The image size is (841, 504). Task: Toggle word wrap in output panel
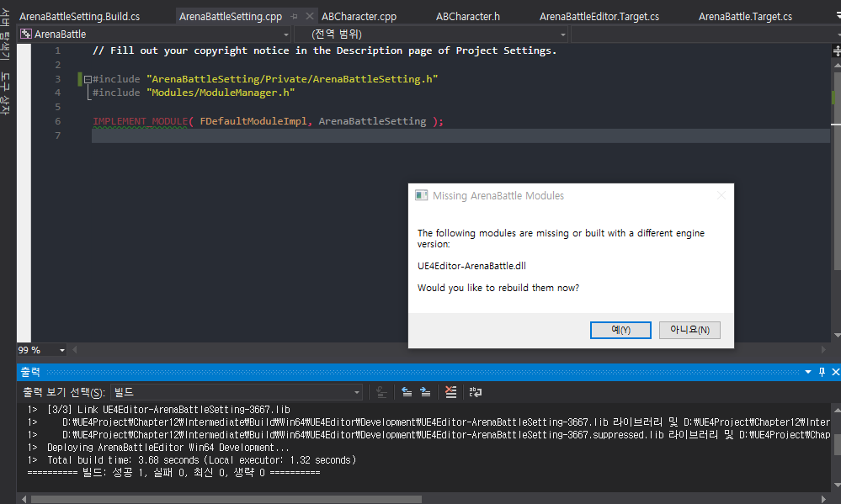tap(475, 392)
